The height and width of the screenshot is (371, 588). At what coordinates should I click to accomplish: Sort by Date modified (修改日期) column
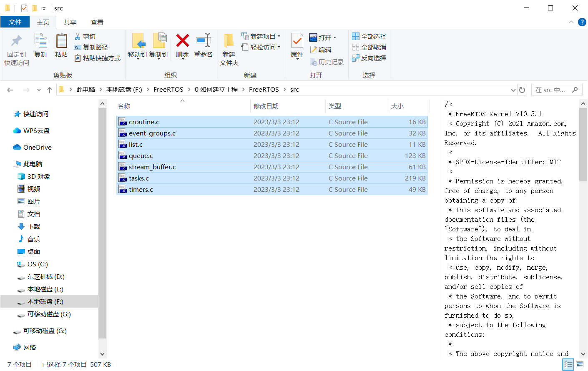point(288,106)
